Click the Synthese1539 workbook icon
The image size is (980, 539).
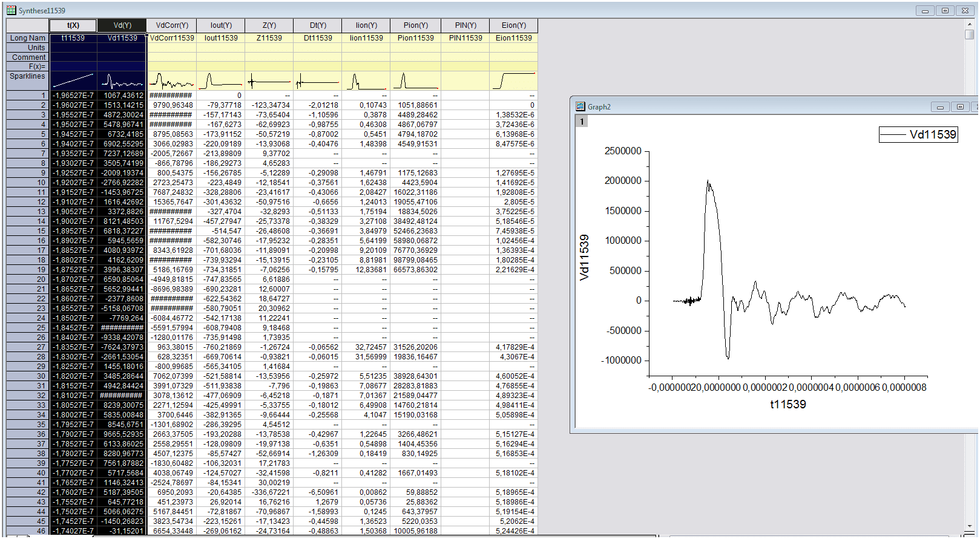click(x=11, y=10)
